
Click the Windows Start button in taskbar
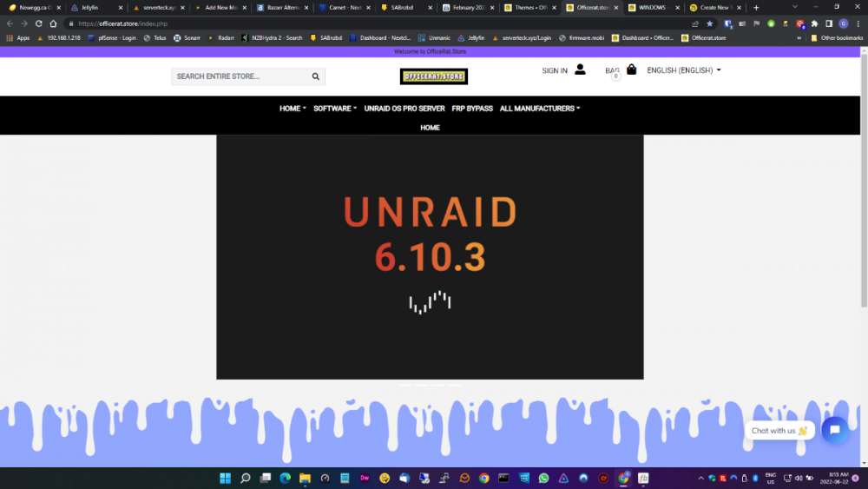point(226,478)
